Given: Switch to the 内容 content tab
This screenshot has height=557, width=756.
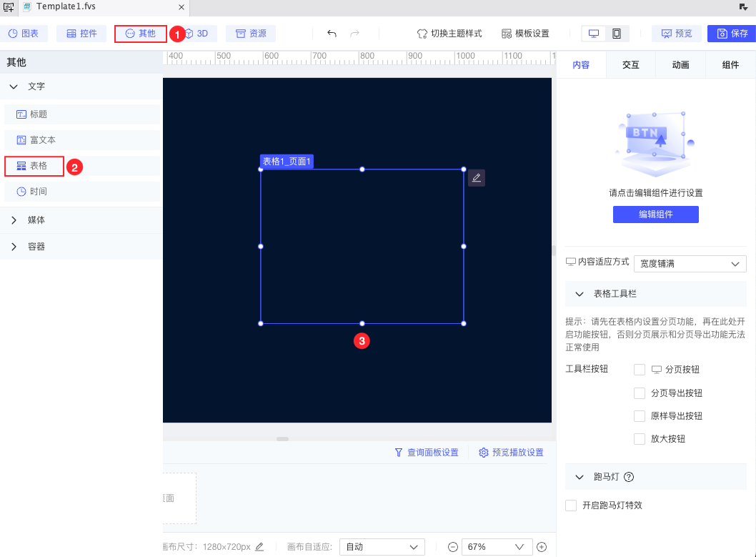Looking at the screenshot, I should pos(581,64).
